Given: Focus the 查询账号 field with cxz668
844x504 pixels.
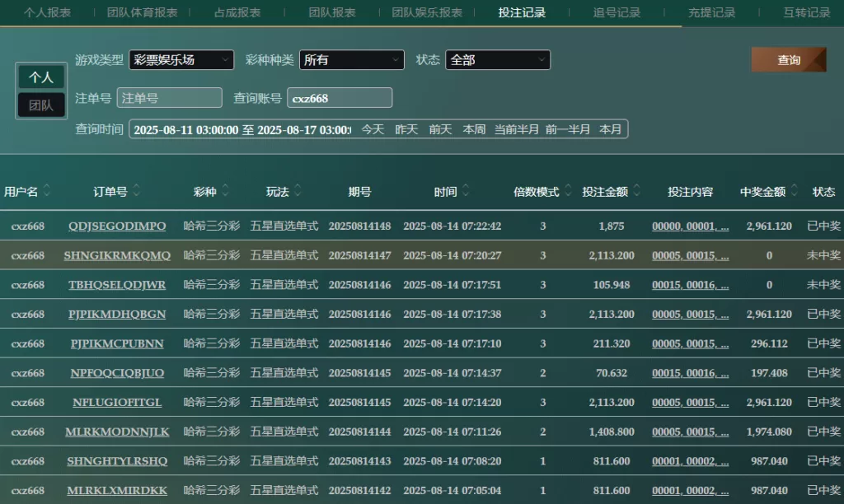Looking at the screenshot, I should (x=340, y=98).
